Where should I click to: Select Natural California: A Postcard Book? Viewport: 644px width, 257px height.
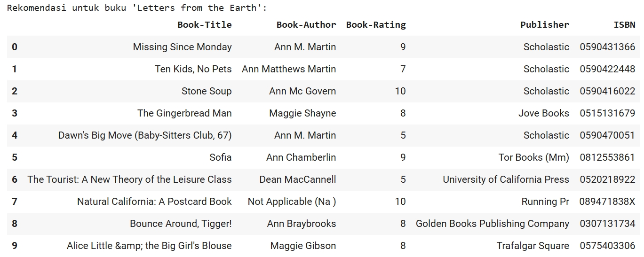(x=154, y=202)
